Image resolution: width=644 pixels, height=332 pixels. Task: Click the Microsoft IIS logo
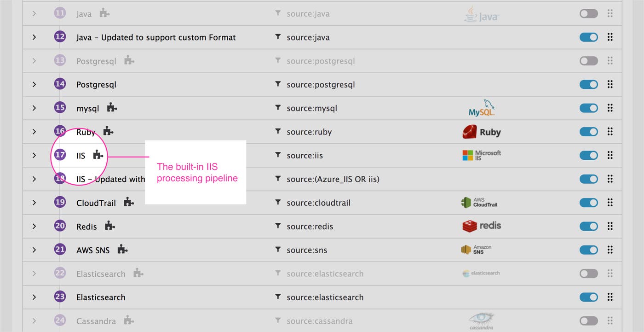(x=481, y=155)
